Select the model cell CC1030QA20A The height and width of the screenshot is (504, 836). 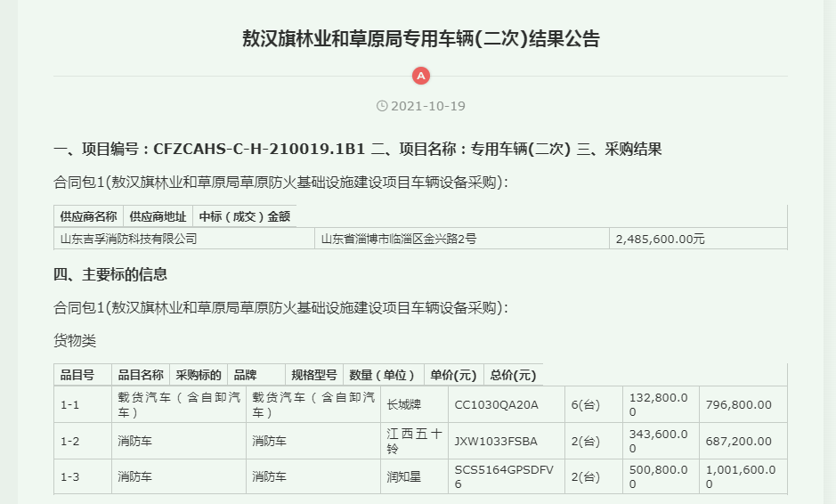(496, 405)
